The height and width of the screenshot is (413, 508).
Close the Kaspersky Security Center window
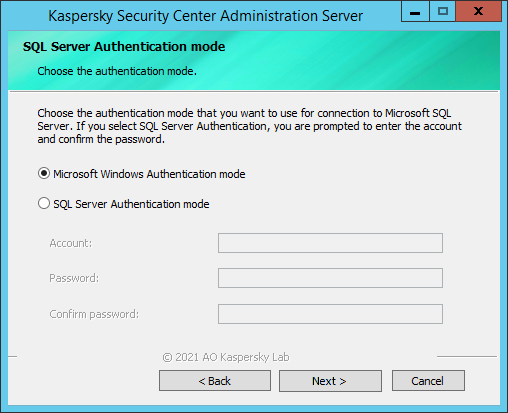coord(478,12)
